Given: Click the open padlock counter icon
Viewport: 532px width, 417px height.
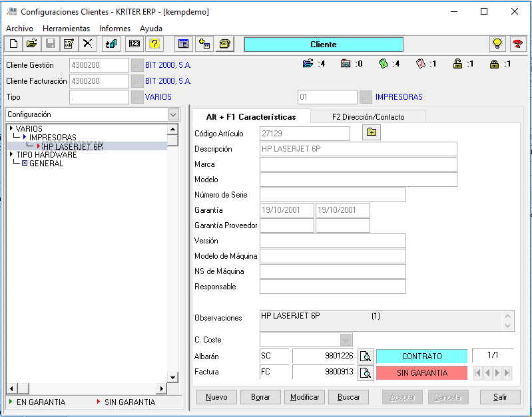Looking at the screenshot, I should point(457,64).
